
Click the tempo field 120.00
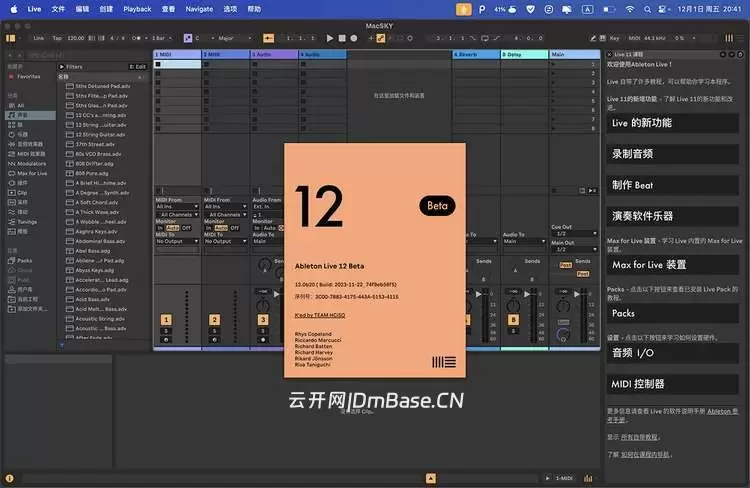coord(76,38)
